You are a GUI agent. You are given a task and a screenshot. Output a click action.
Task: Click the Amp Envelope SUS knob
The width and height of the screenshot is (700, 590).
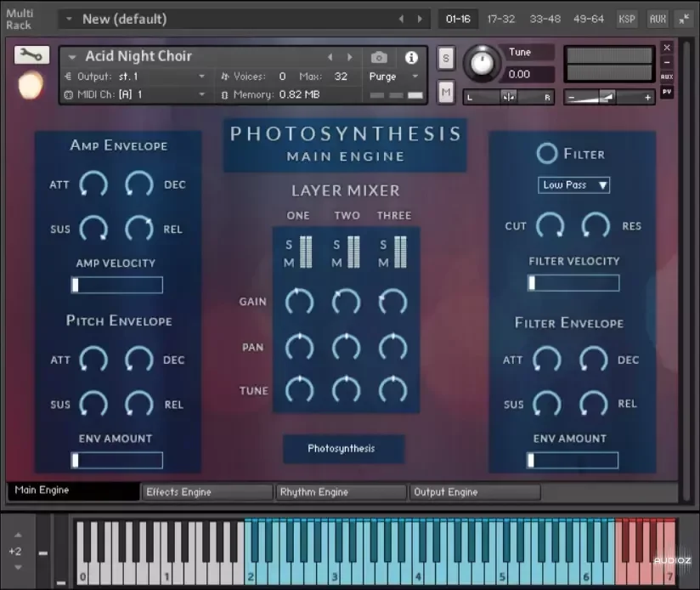click(93, 228)
